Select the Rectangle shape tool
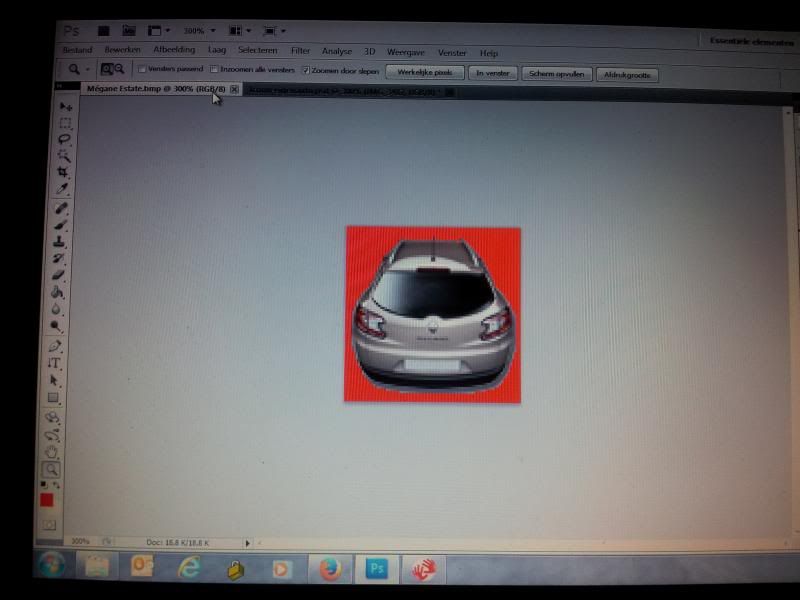 [x=53, y=398]
